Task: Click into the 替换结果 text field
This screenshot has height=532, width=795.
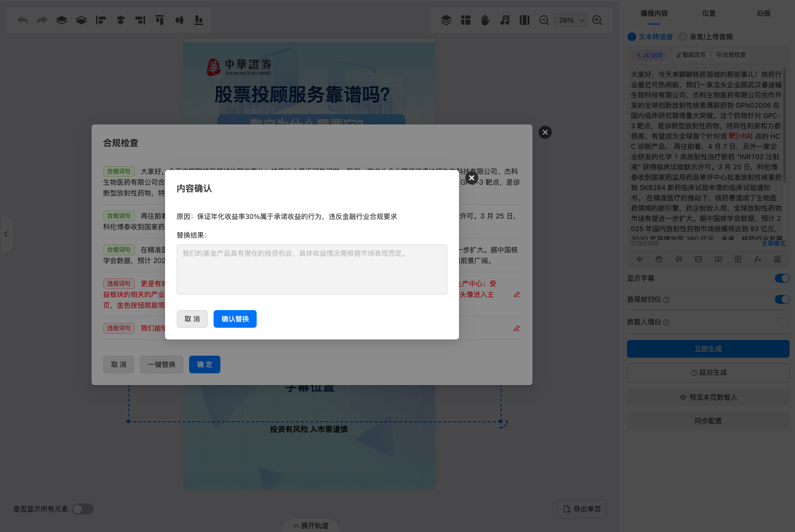Action: pyautogui.click(x=312, y=269)
